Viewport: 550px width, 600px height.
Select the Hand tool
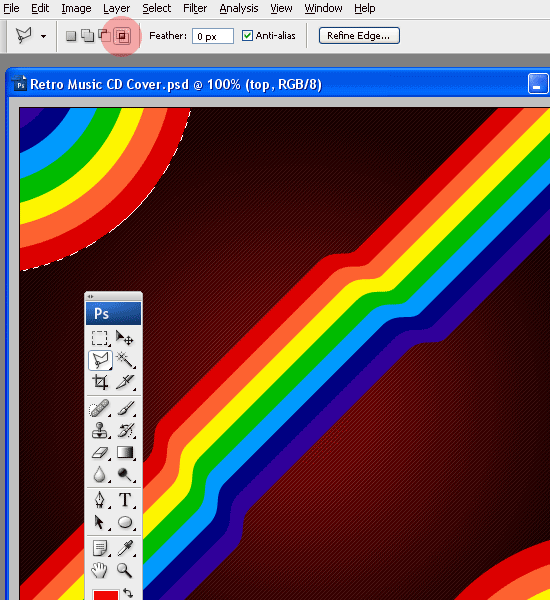(100, 571)
